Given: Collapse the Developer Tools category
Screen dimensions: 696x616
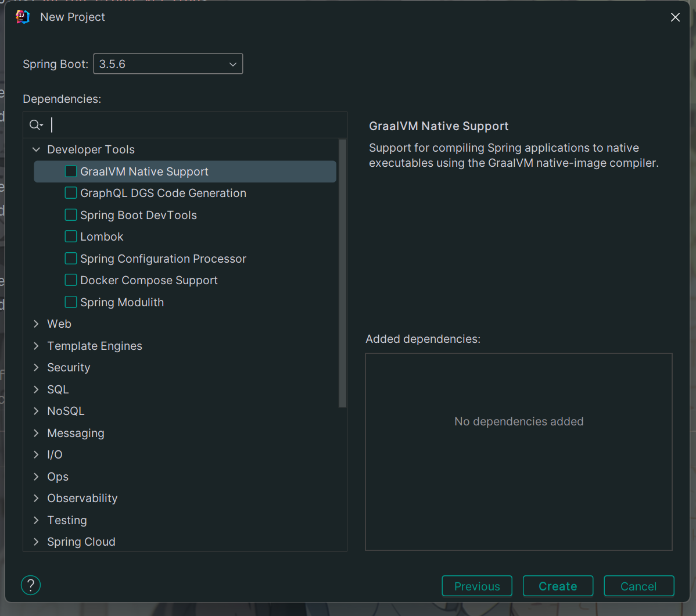Looking at the screenshot, I should 36,149.
